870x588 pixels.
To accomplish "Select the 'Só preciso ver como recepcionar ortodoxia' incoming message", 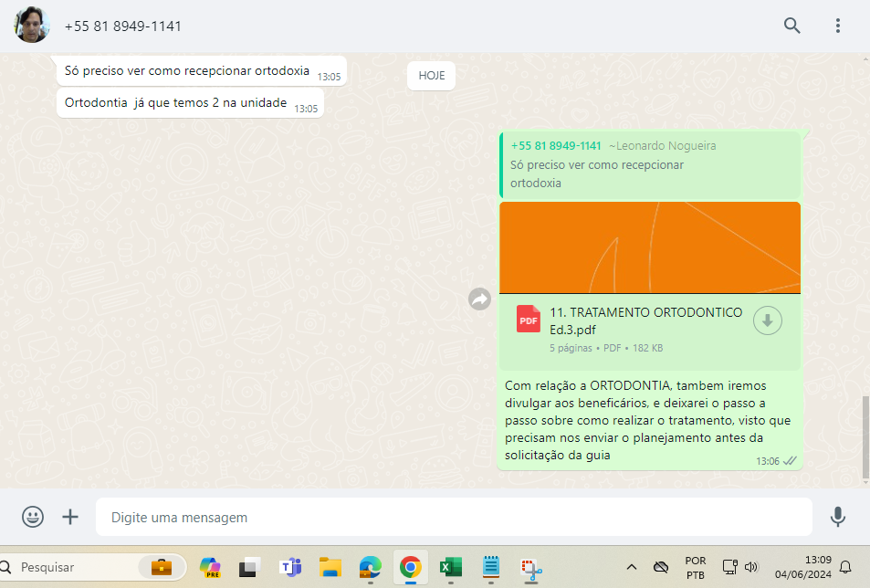I will pos(202,71).
